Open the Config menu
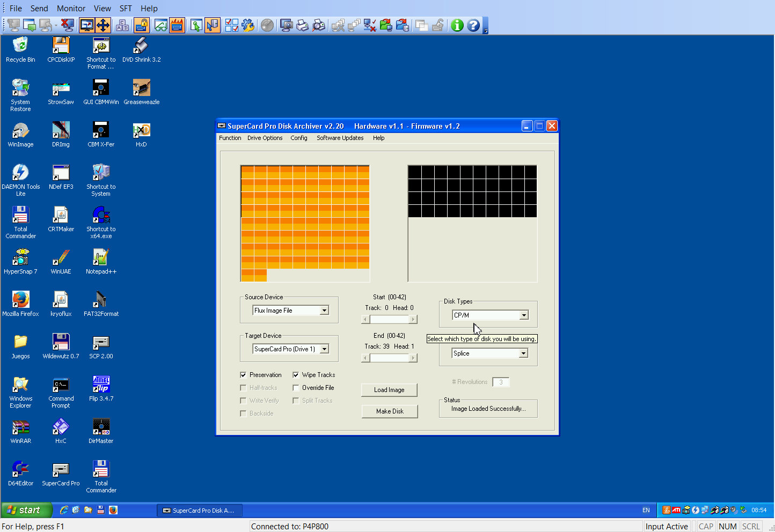 299,138
